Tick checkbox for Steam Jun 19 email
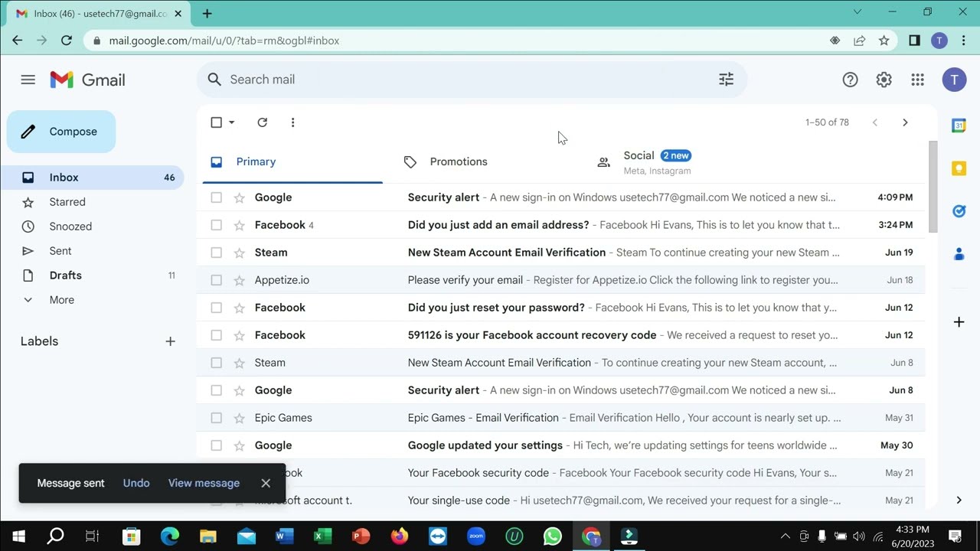980x551 pixels. [216, 253]
